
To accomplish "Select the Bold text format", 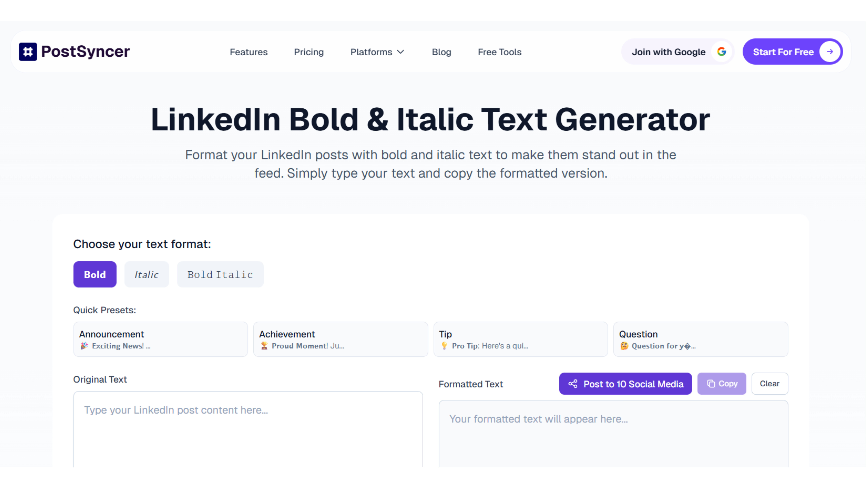I will (x=95, y=274).
